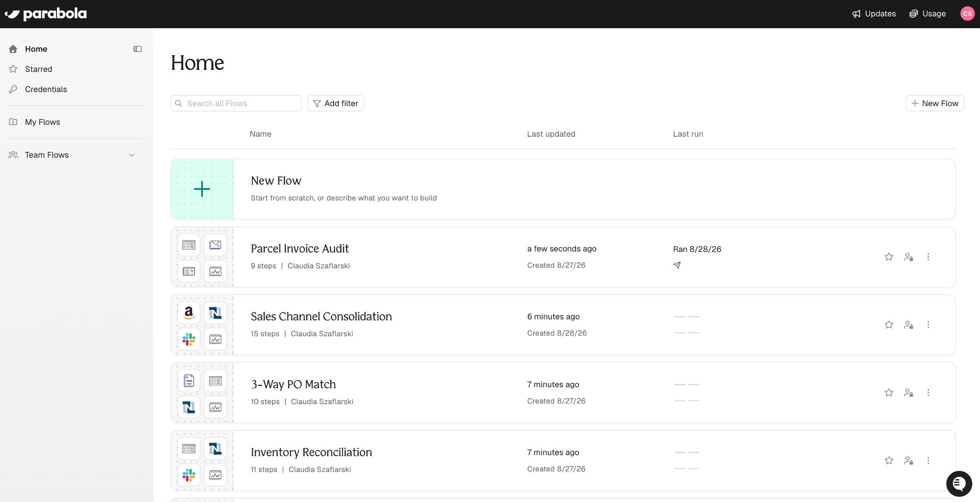
Task: Expand the Team Flows chevron
Action: click(x=132, y=155)
